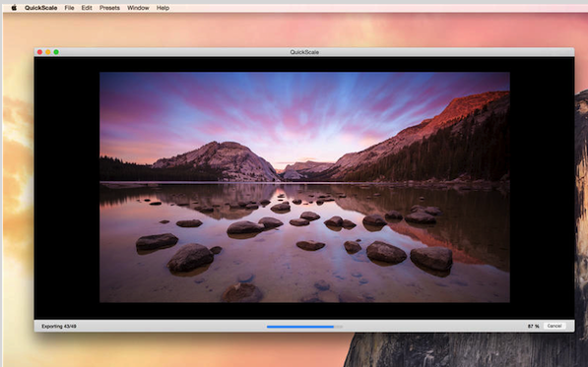This screenshot has height=367, width=588.
Task: Click the blue export progress bar
Action: click(x=304, y=327)
